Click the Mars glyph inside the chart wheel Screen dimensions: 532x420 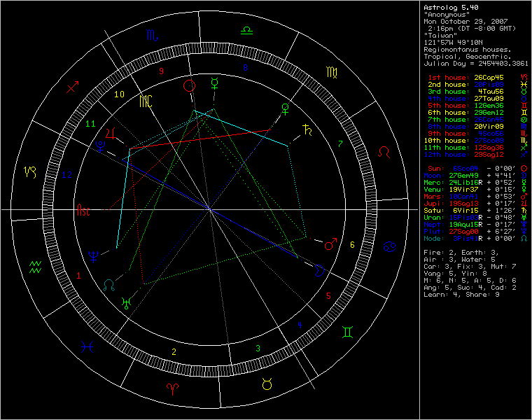coord(331,244)
